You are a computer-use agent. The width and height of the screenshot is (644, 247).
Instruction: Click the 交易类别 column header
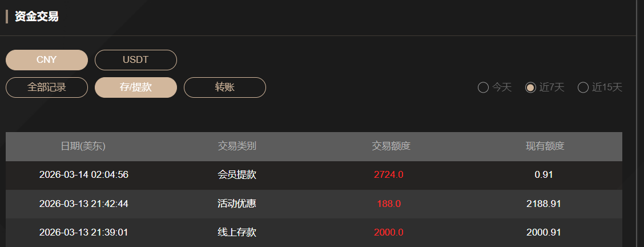[237, 146]
